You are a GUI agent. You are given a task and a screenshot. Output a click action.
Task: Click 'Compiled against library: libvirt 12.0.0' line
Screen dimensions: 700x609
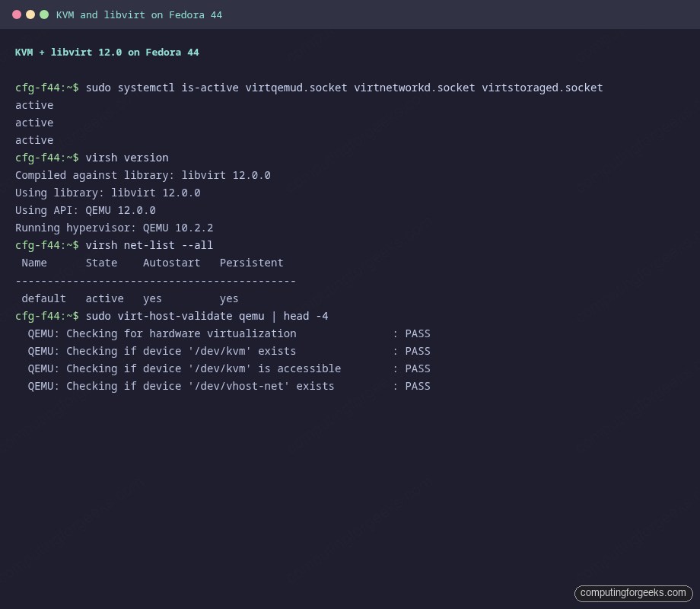pos(143,175)
